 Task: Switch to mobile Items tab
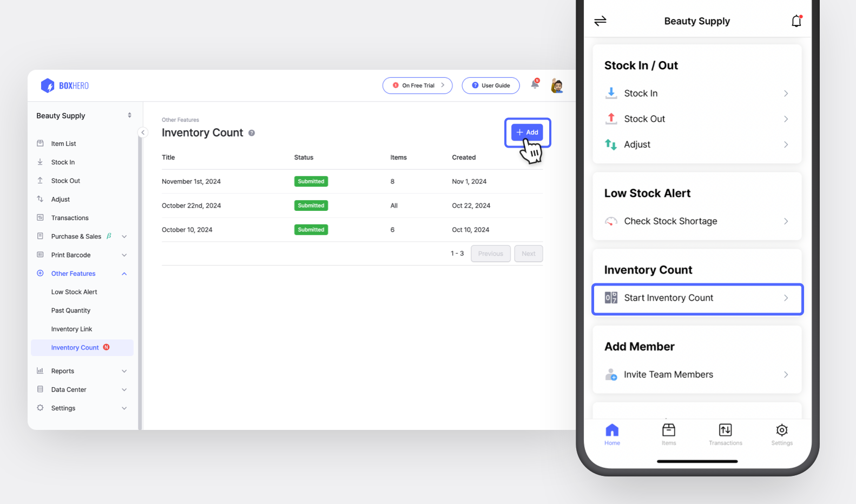(x=669, y=435)
